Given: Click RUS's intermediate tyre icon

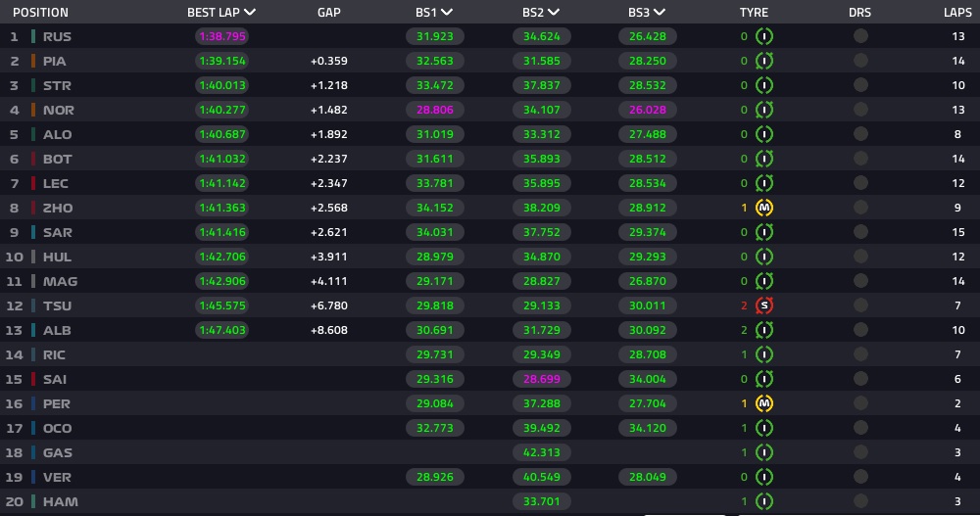Looking at the screenshot, I should (763, 36).
